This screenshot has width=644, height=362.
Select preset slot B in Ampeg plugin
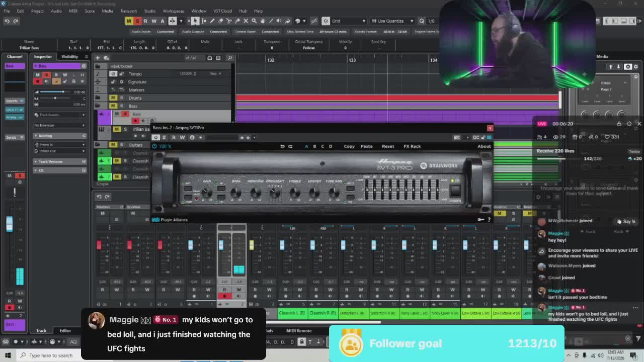point(314,146)
